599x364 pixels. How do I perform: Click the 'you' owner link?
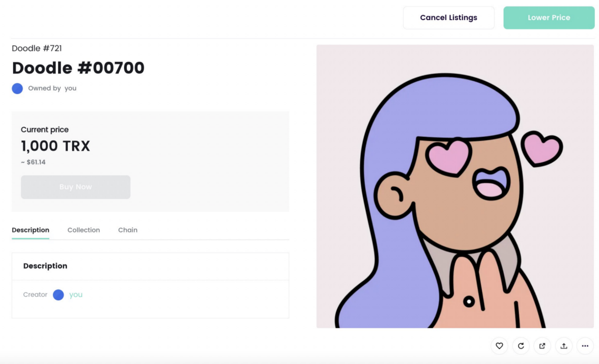(x=70, y=88)
